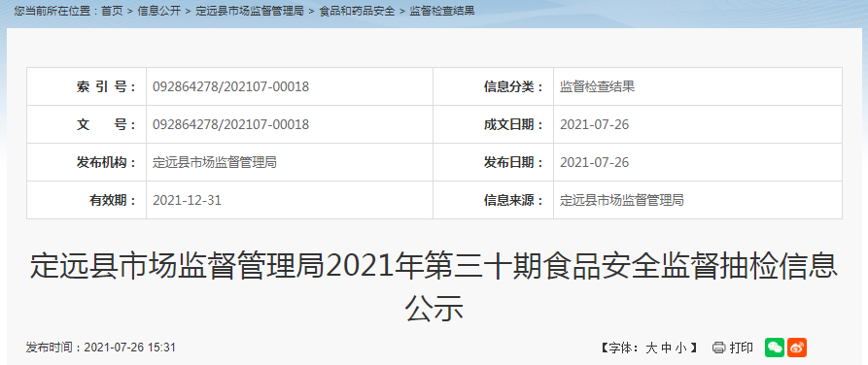Click 监督检查结果 value in 信息分类 row
The width and height of the screenshot is (868, 365).
[x=598, y=86]
